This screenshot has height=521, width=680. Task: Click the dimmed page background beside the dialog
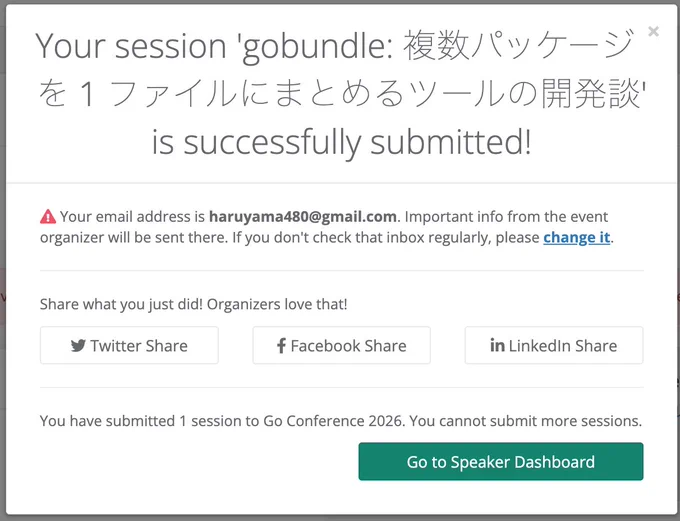pyautogui.click(x=2, y=260)
